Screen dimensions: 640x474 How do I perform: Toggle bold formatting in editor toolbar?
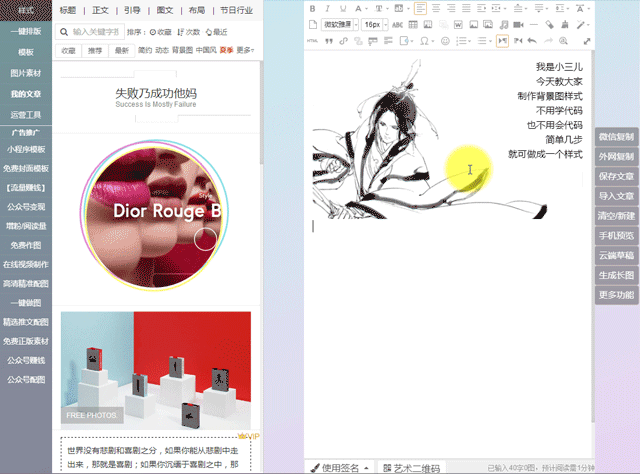312,9
